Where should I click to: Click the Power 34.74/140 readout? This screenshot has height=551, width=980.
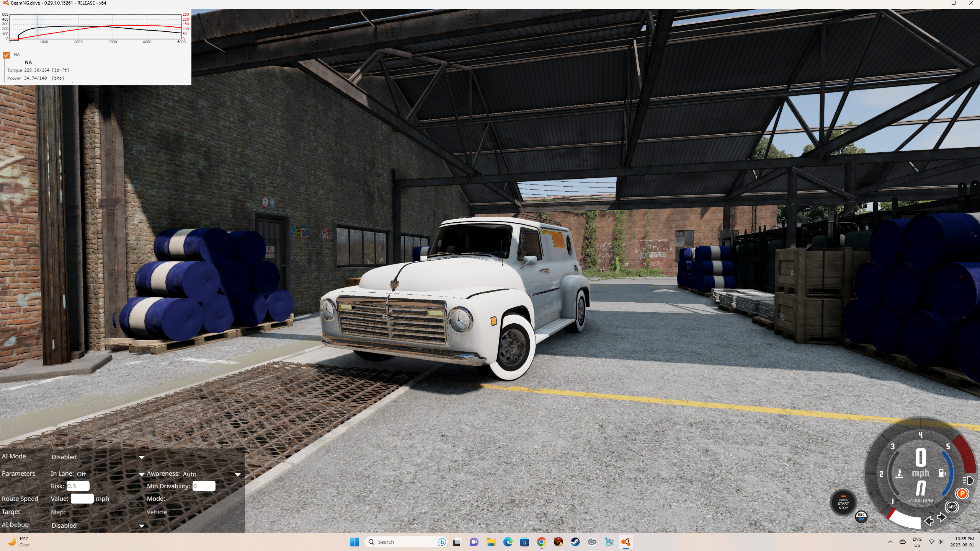coord(36,78)
